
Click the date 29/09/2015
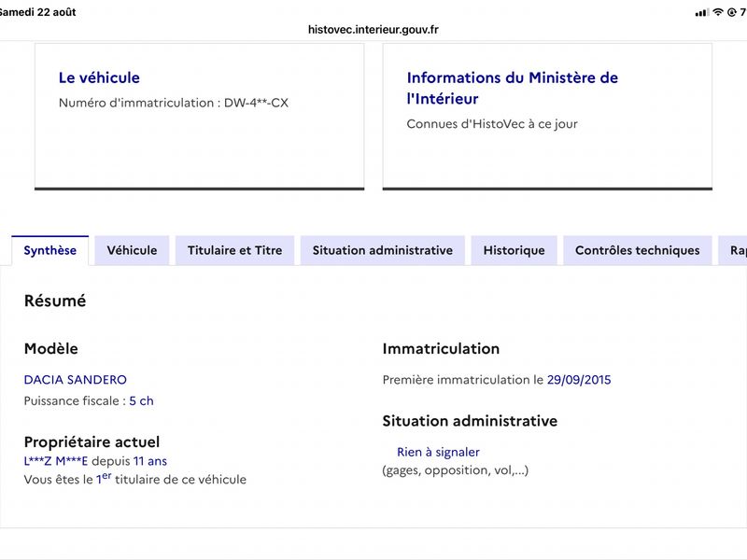click(x=579, y=380)
